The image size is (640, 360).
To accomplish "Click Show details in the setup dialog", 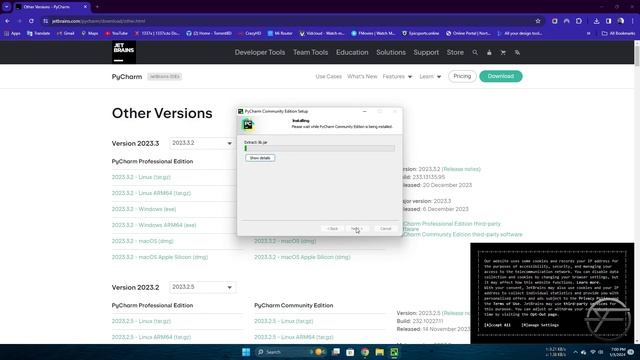I will (260, 158).
